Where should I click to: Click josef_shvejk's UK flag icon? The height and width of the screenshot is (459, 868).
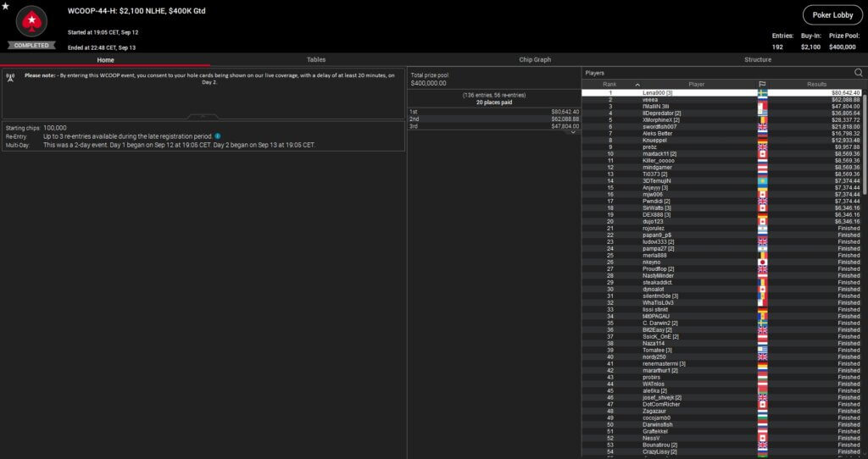[762, 398]
